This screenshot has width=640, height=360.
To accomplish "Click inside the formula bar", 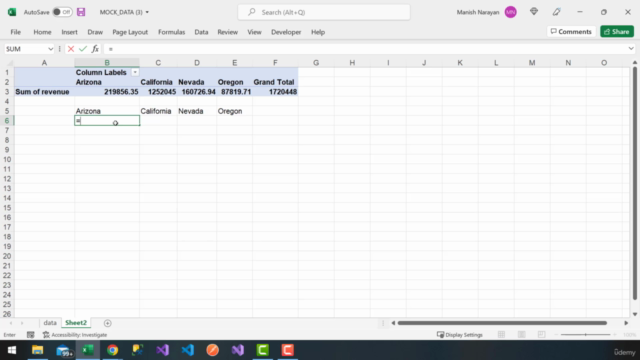I will click(365, 49).
